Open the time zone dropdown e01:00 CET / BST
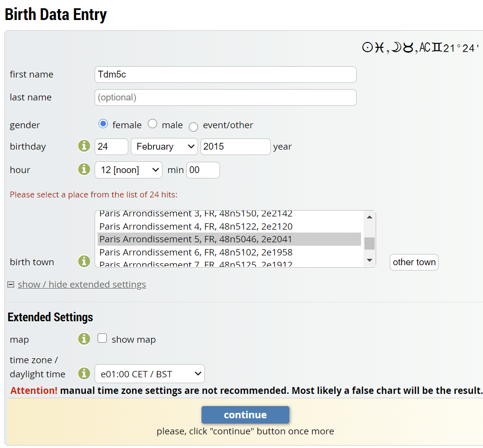The image size is (483, 448). pyautogui.click(x=150, y=374)
